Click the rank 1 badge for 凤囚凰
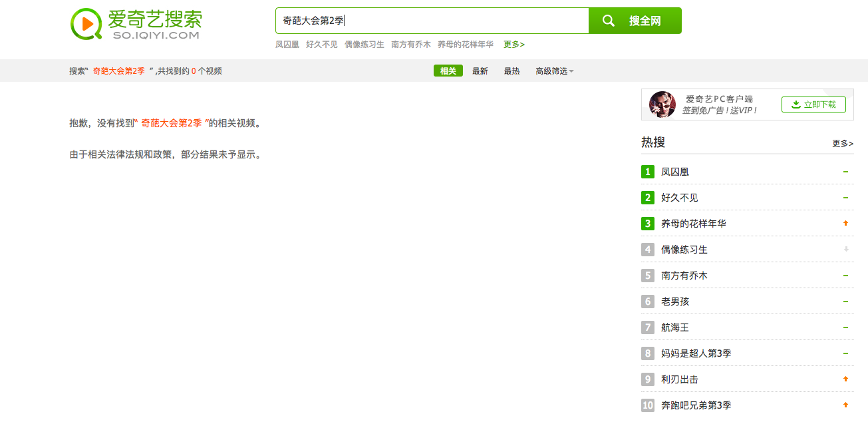Screen dimensions: 868x422 pos(648,172)
